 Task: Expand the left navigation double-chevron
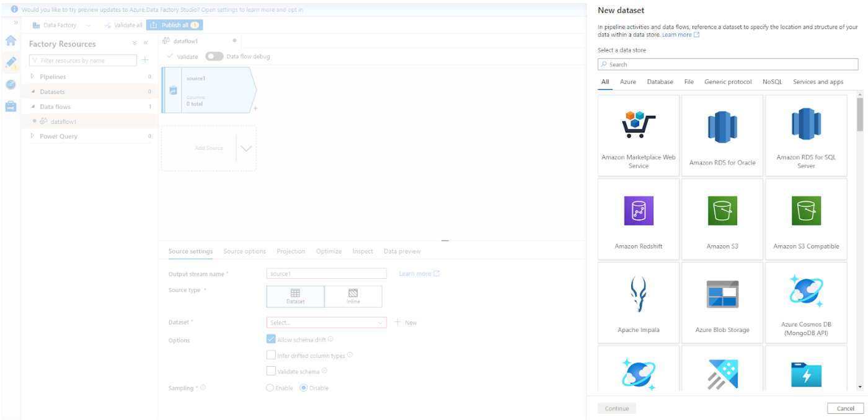(16, 23)
